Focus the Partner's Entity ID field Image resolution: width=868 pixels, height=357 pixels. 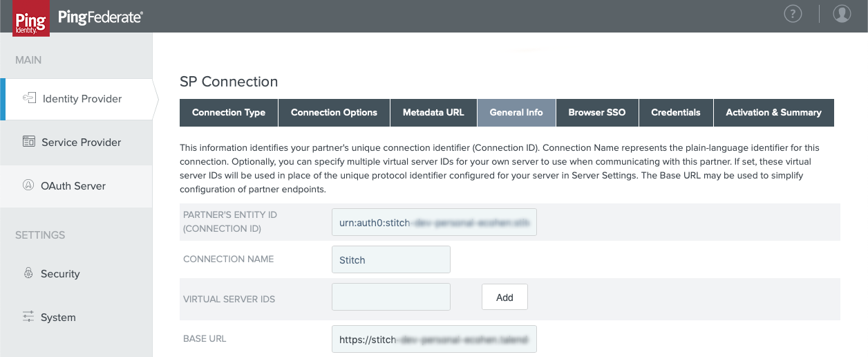tap(434, 222)
